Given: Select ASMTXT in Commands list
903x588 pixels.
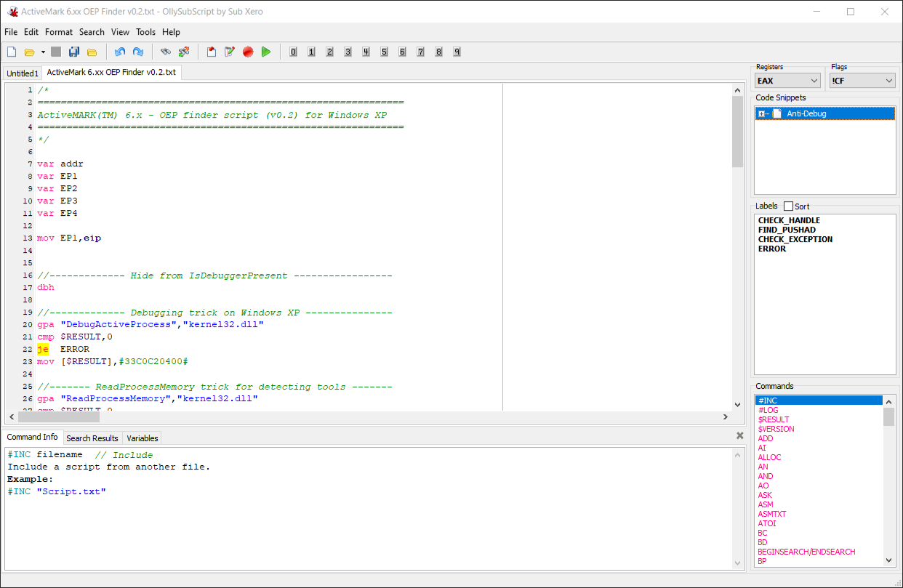Looking at the screenshot, I should 772,514.
